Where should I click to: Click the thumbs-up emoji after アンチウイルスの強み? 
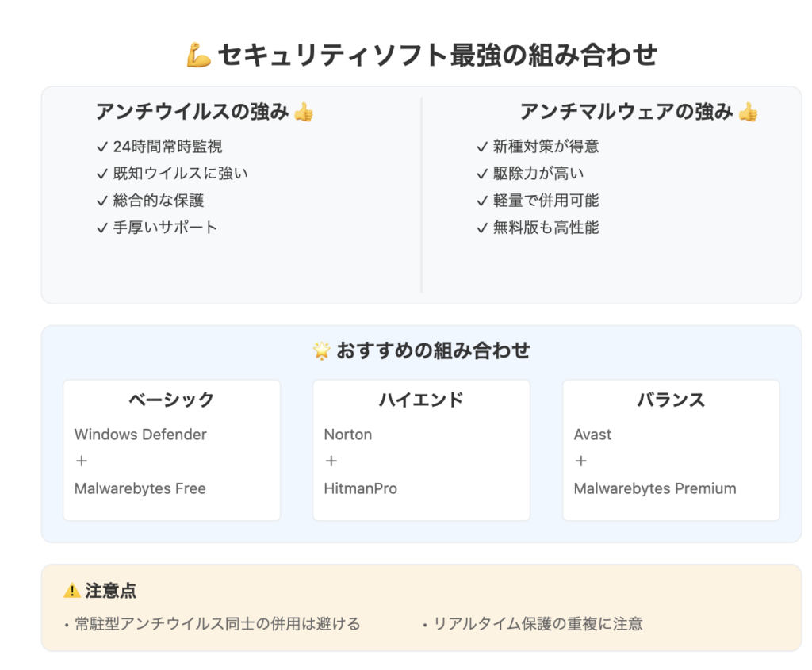(x=304, y=112)
